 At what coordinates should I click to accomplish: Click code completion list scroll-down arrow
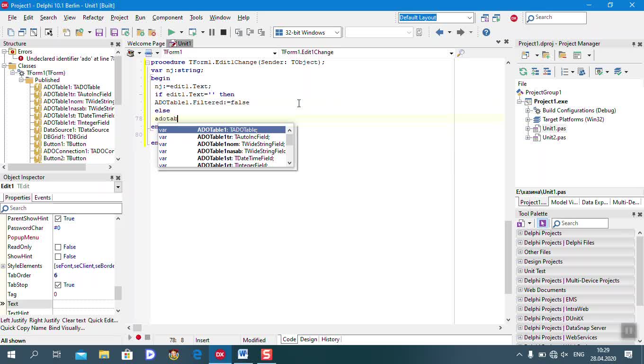click(289, 163)
